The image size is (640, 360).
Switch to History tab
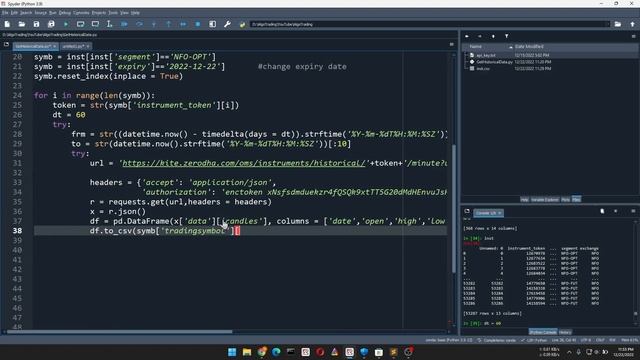(565, 332)
